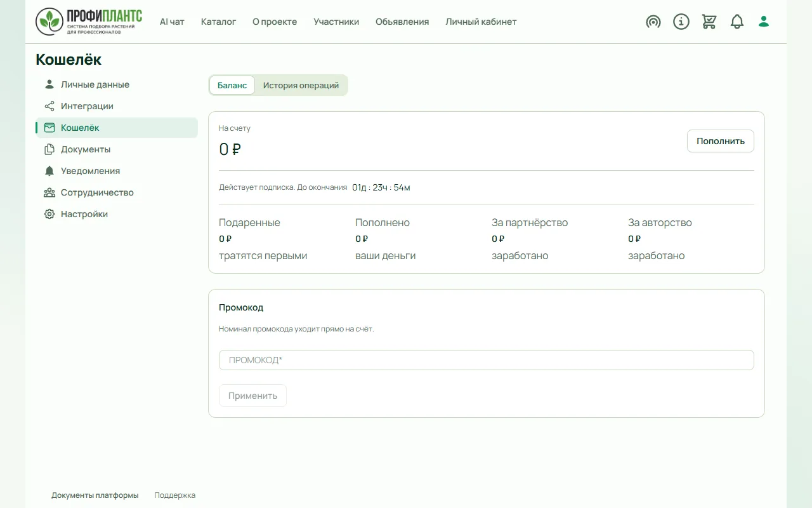This screenshot has height=508, width=812.
Task: Click the person icon beside Личные данные
Action: pyautogui.click(x=49, y=84)
